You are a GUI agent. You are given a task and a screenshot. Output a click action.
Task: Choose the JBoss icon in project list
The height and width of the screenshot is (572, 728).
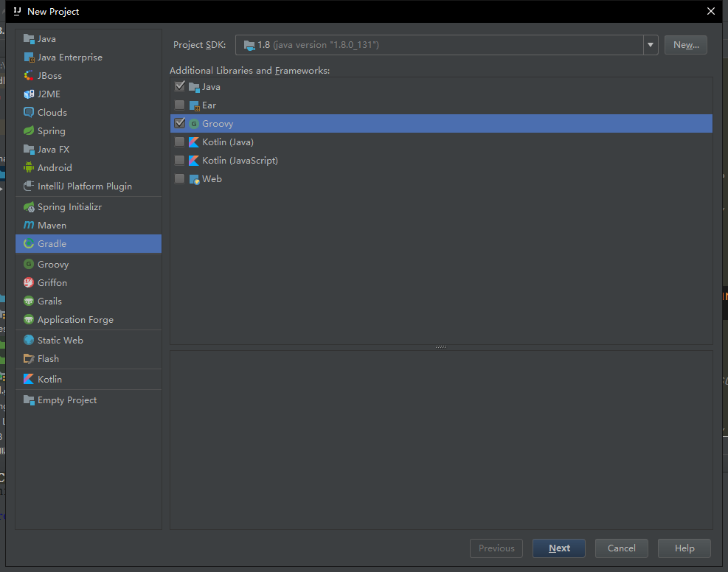29,76
